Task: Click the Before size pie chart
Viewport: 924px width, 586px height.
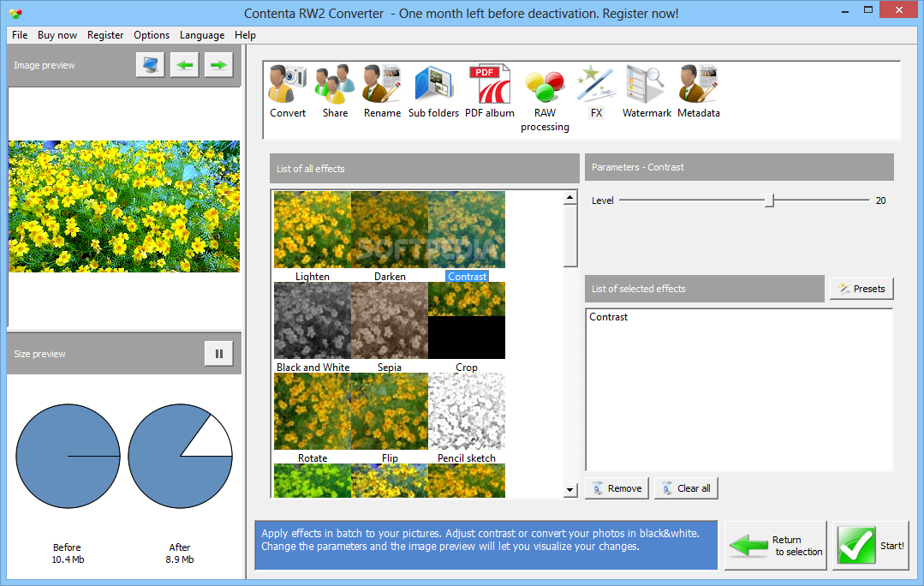Action: point(68,457)
